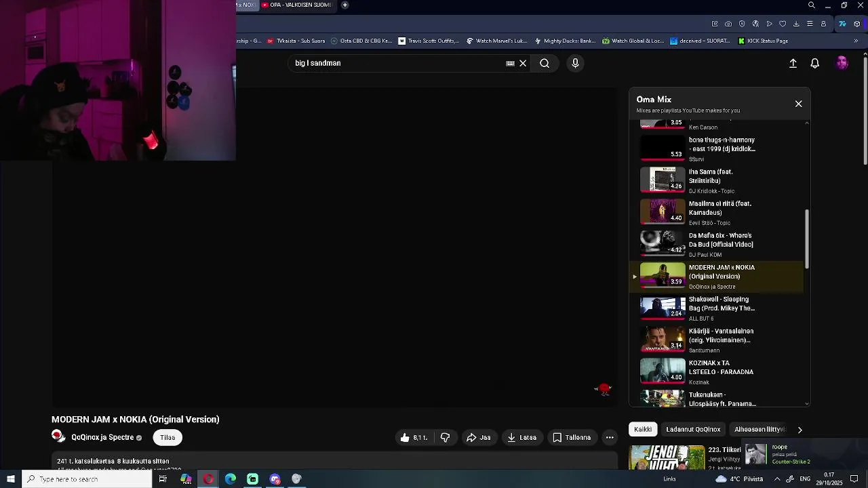Open the KICK Status Page bookmark

click(763, 41)
